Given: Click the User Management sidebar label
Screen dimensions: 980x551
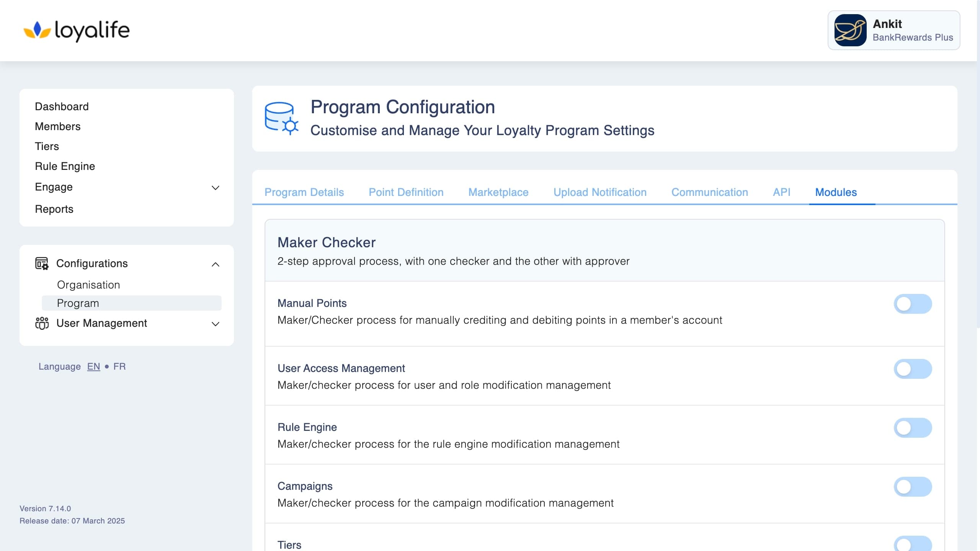Looking at the screenshot, I should click(x=101, y=323).
